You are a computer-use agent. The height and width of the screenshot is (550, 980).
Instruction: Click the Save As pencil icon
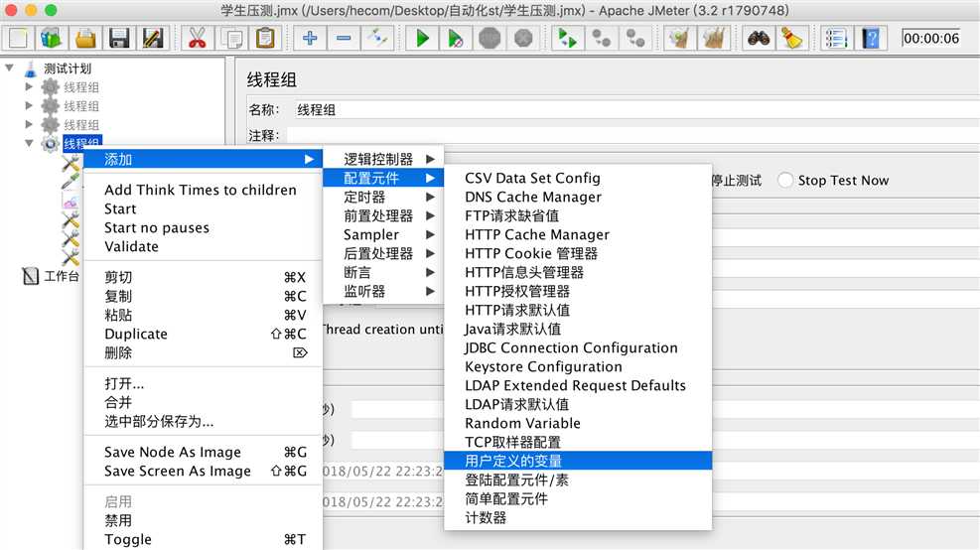click(x=153, y=38)
